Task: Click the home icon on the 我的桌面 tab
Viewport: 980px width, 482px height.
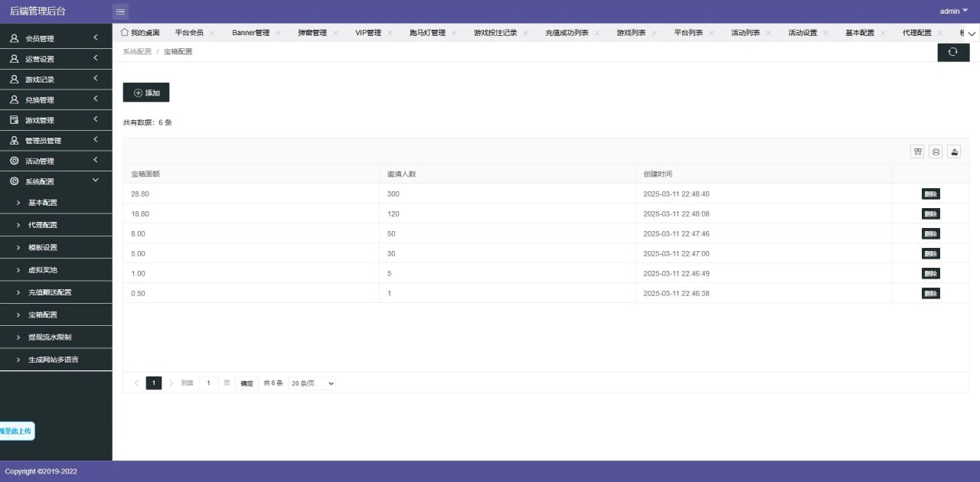Action: pos(124,32)
